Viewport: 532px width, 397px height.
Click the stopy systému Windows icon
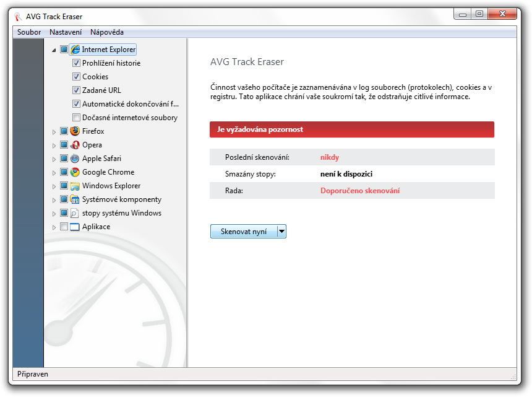pyautogui.click(x=75, y=213)
